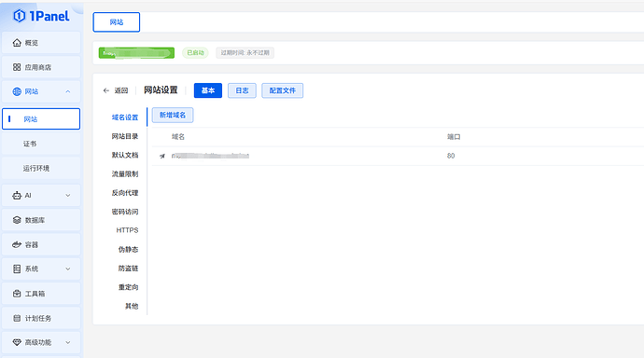Screen dimensions: 644x358
Task: Click the 网站 globe icon in sidebar
Action: [17, 91]
